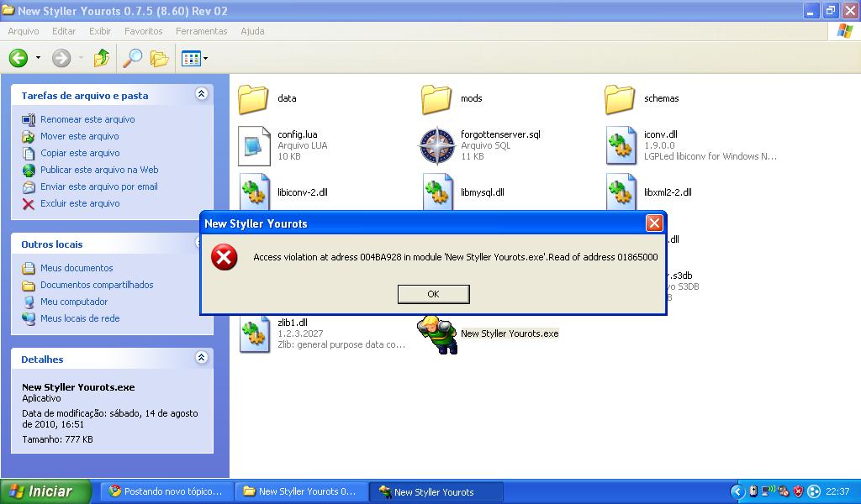Select the libxml2-2.dll file icon
This screenshot has width=861, height=504.
621,192
